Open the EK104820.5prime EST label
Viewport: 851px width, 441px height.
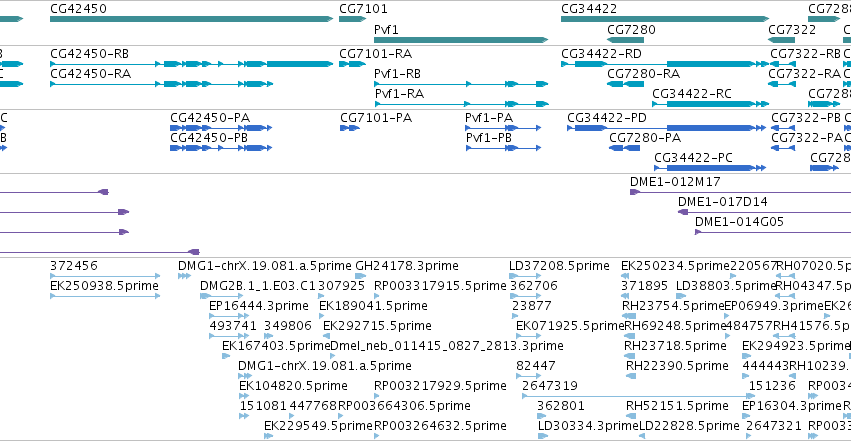(x=293, y=386)
